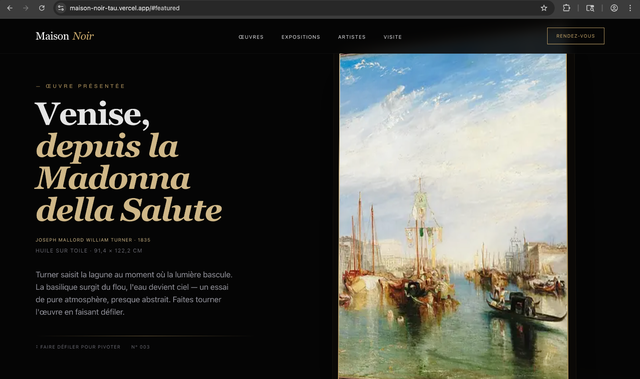This screenshot has height=379, width=640.
Task: Open the ARTISTES navigation item
Action: [351, 37]
